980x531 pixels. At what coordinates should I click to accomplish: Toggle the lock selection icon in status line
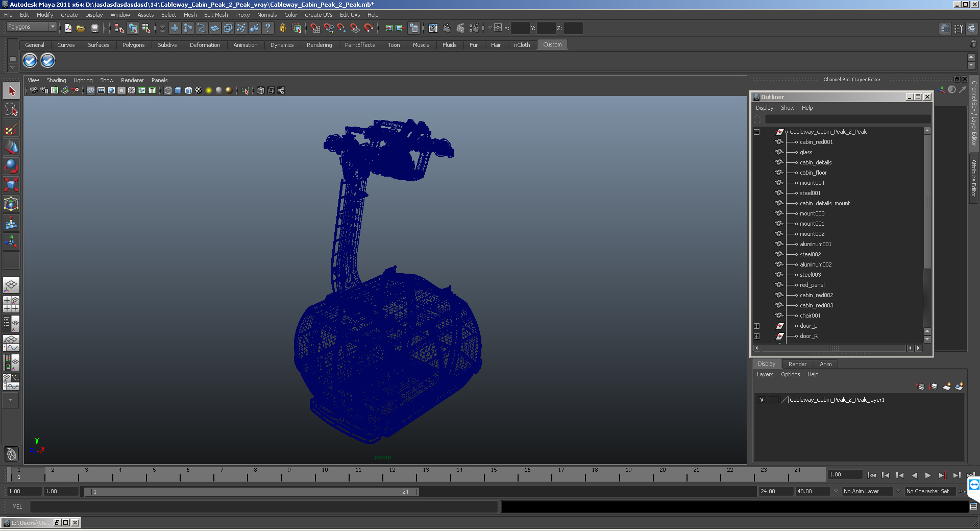point(282,29)
